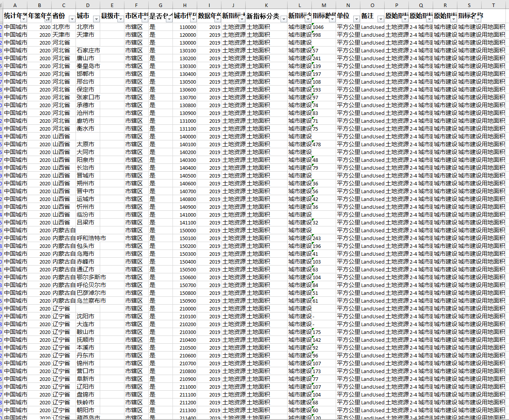Select the value cell 998
This screenshot has height=420, width=509.
pos(324,35)
